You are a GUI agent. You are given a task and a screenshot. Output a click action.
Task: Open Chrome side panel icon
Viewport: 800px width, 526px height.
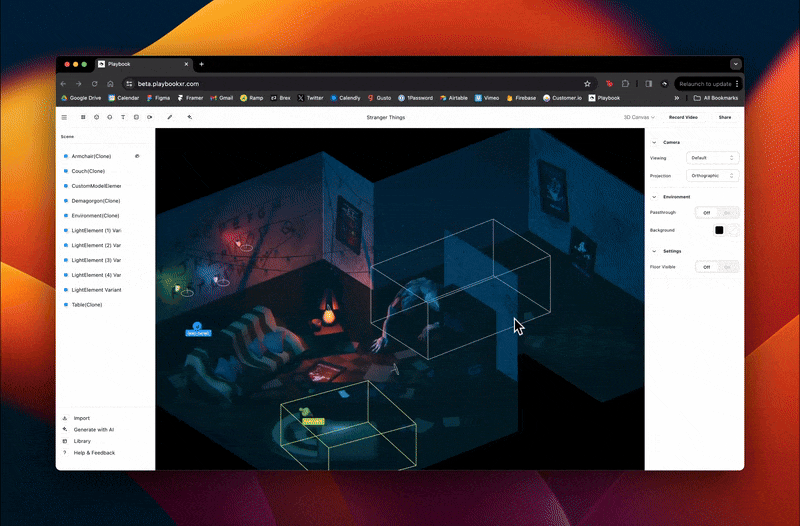tap(648, 84)
